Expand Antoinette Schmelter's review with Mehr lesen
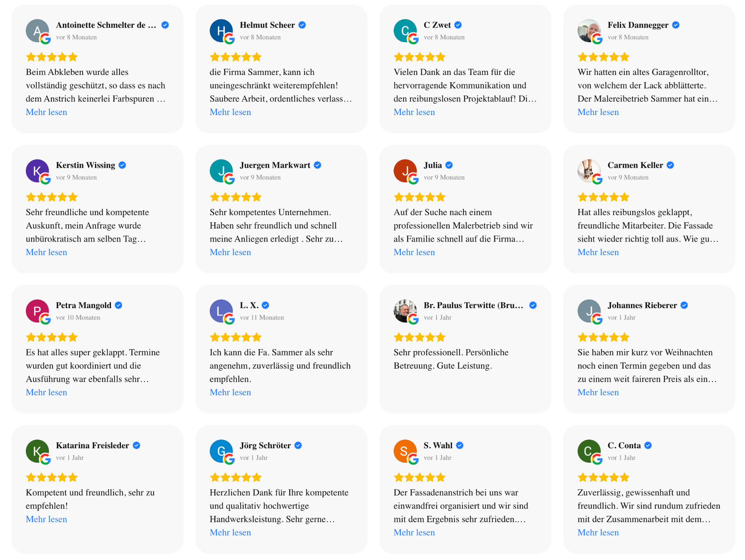745x560 pixels. point(47,112)
